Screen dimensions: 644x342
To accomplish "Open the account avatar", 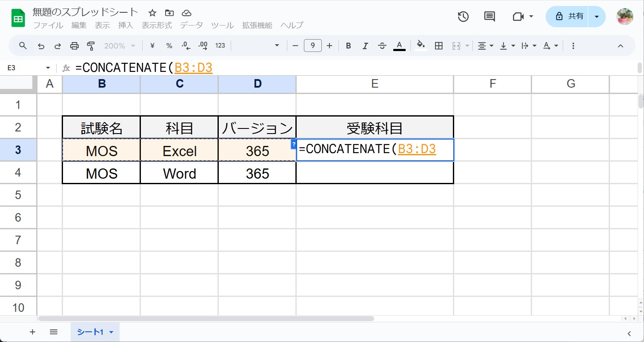I will pos(625,17).
